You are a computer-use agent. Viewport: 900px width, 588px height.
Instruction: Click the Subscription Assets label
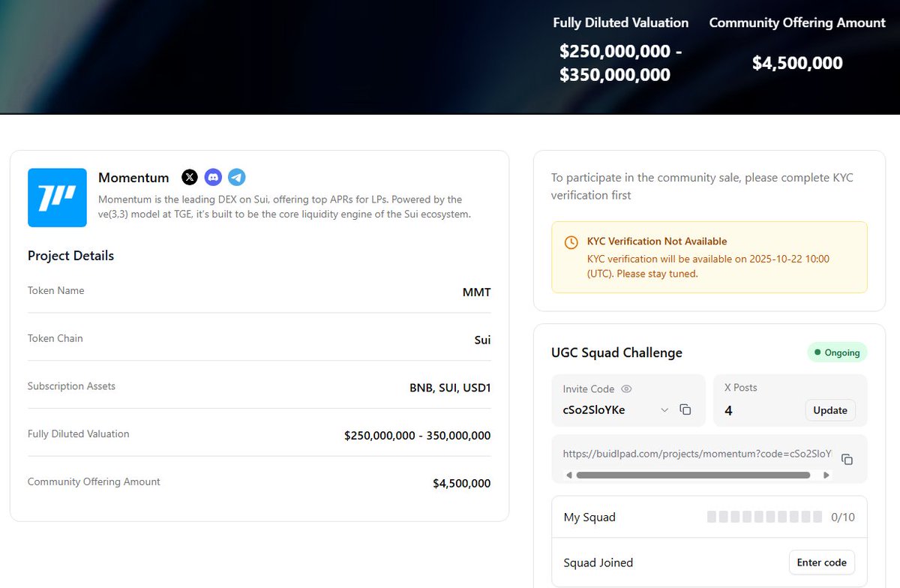coord(71,386)
